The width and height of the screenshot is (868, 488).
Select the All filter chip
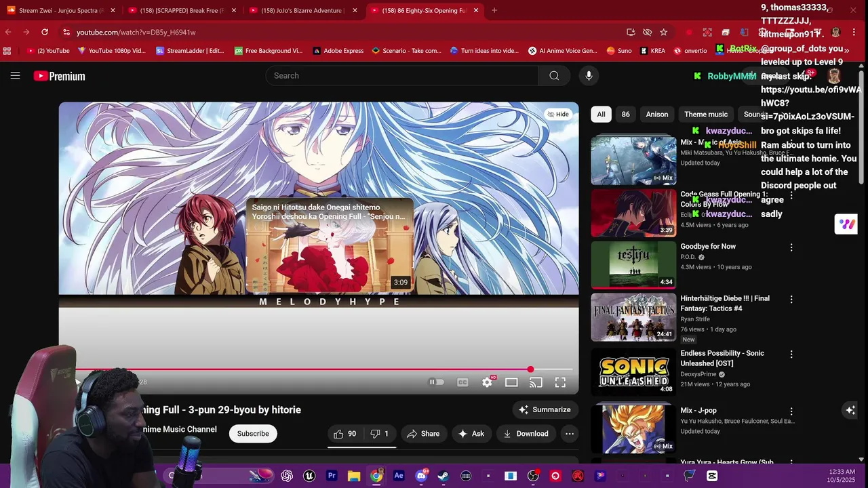tap(601, 115)
